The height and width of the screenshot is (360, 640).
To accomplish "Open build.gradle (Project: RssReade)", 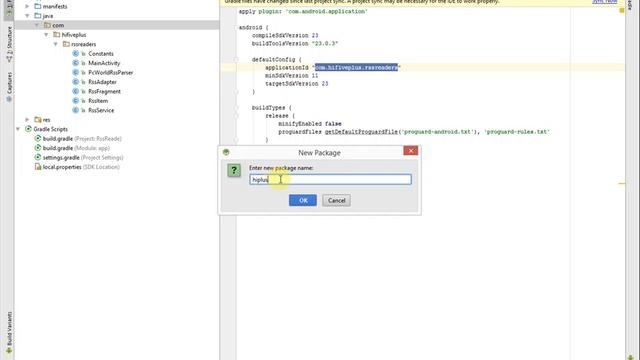I will (x=82, y=139).
